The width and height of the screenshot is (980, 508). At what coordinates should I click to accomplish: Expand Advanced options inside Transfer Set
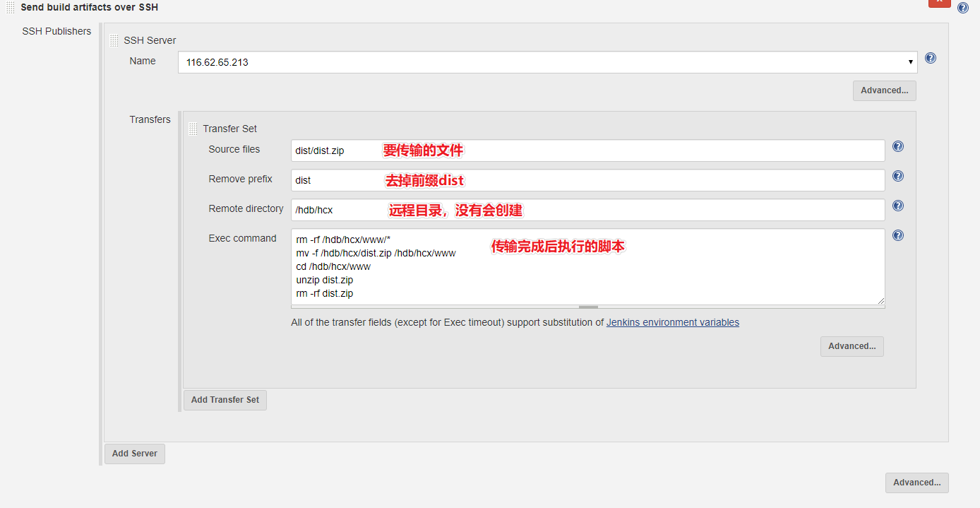(851, 346)
